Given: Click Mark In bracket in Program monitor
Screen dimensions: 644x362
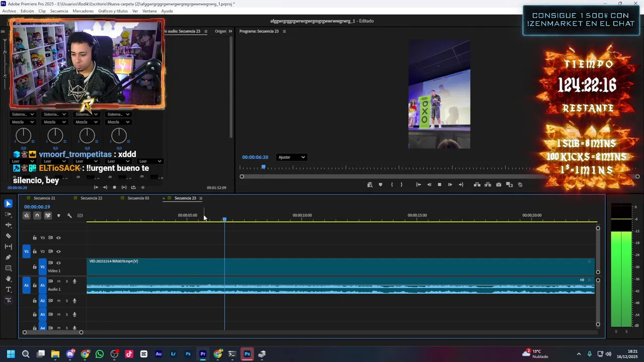Looking at the screenshot, I should 391,185.
